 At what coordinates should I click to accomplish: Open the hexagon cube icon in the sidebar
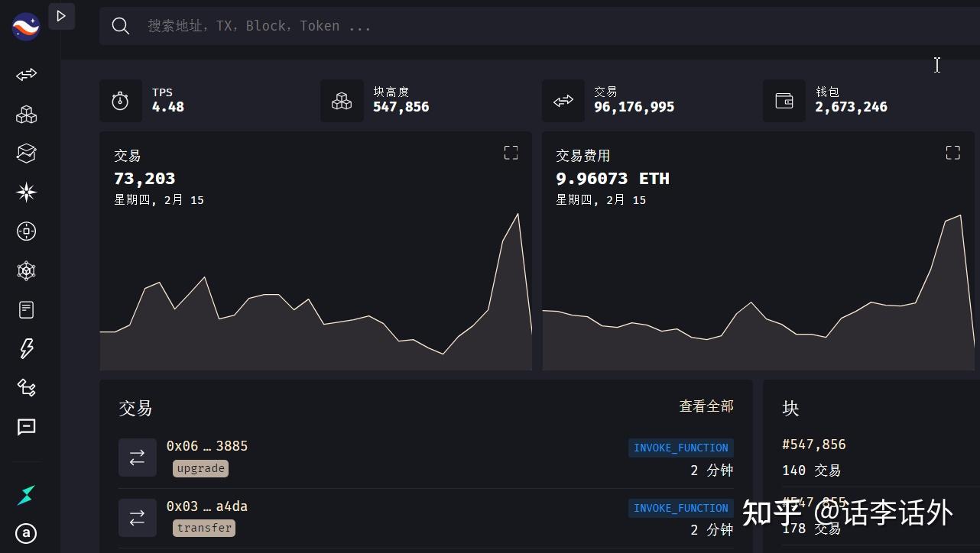(27, 270)
